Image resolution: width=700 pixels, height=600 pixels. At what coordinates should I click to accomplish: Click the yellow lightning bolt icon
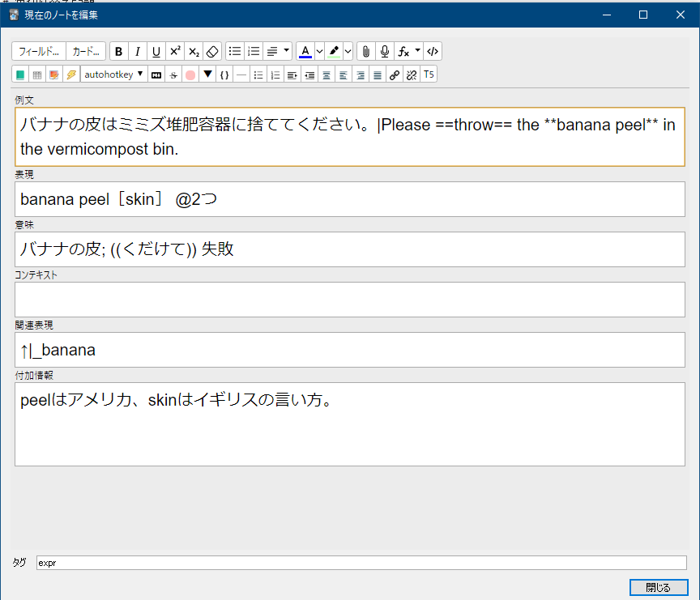pyautogui.click(x=71, y=74)
